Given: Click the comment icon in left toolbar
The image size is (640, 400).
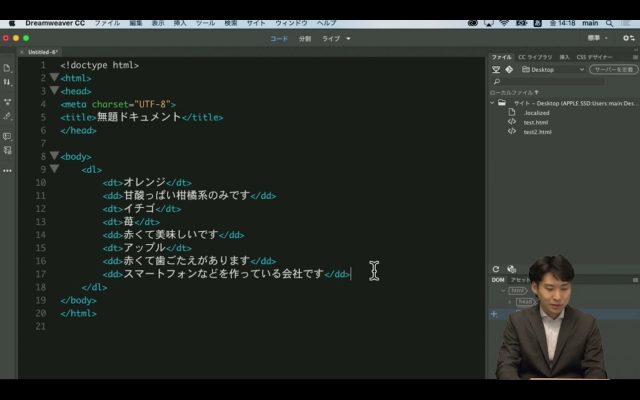Looking at the screenshot, I should 7,136.
